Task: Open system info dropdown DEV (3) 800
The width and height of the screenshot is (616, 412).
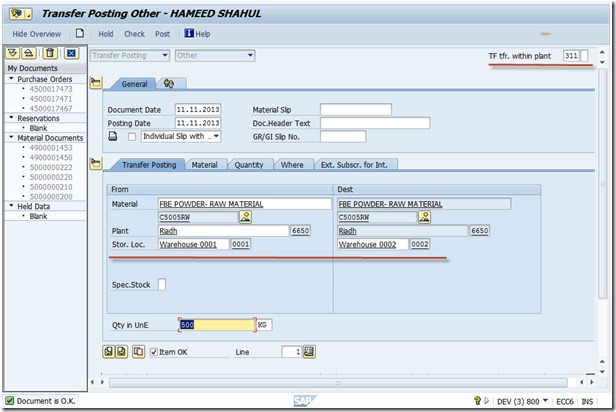Action: [545, 401]
